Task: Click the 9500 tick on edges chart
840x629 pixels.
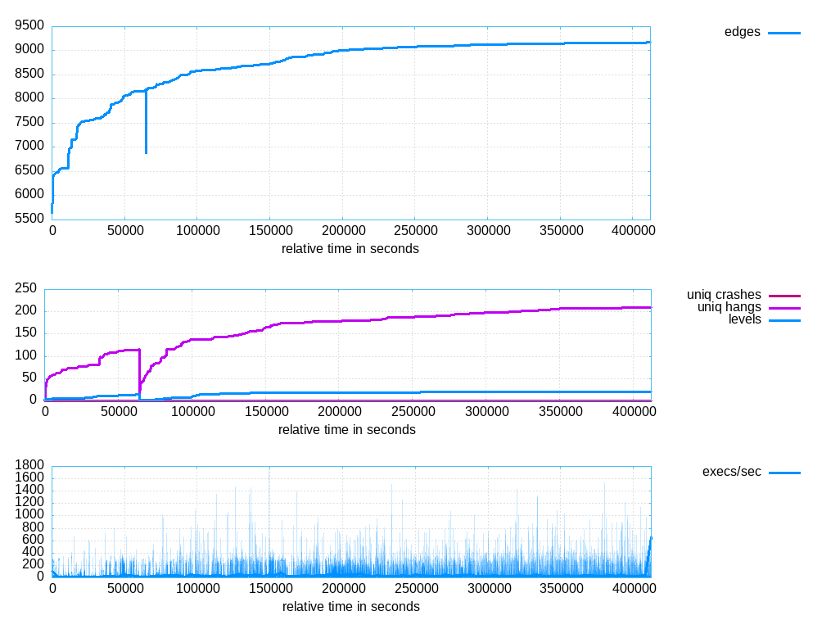Action: click(x=29, y=25)
